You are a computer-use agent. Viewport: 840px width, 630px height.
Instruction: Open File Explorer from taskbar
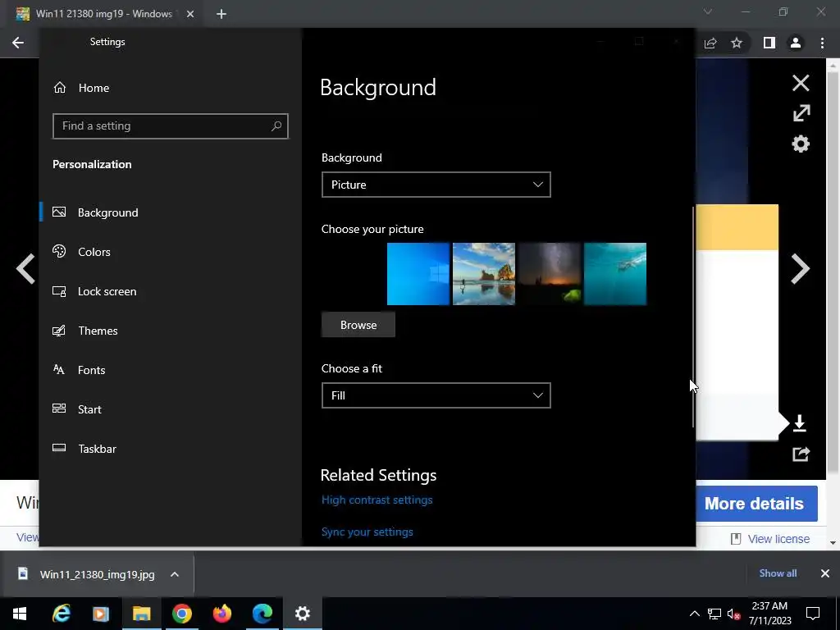point(141,614)
